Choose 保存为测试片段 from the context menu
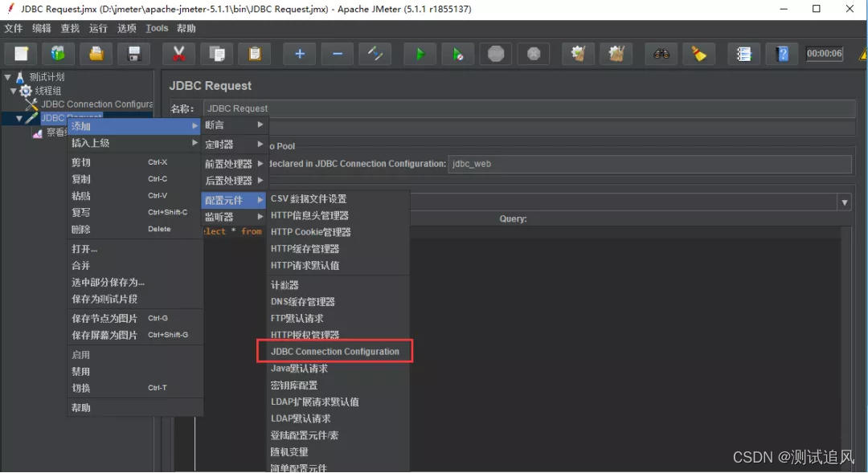The image size is (868, 473). pos(134,299)
